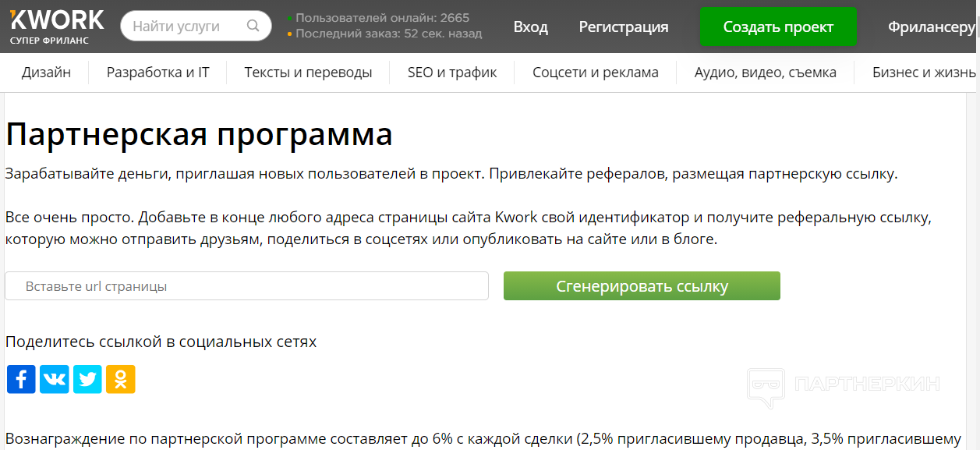Screen dimensions: 980x450
Task: Share link via Odnoklassniki icon
Action: pyautogui.click(x=121, y=379)
